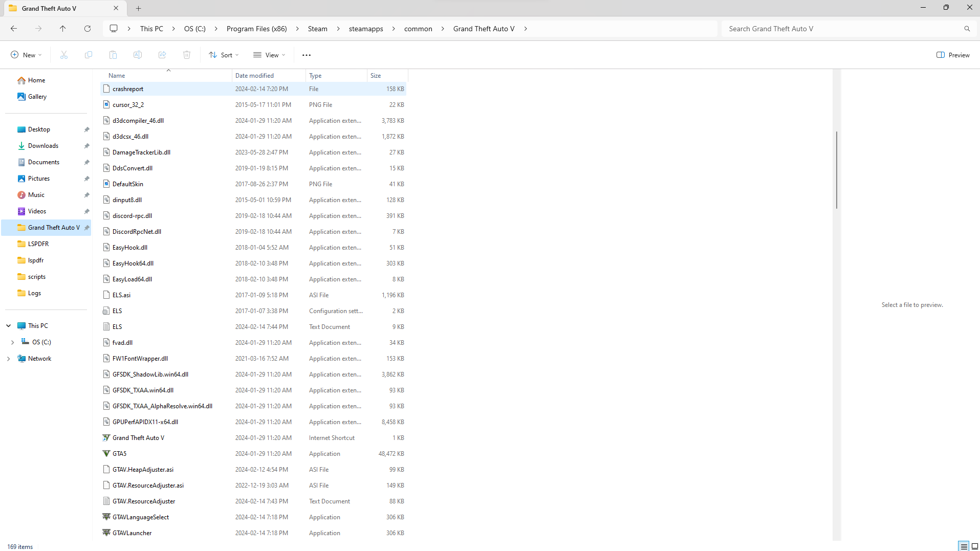Select the steamapps breadcrumb segment

click(365, 29)
